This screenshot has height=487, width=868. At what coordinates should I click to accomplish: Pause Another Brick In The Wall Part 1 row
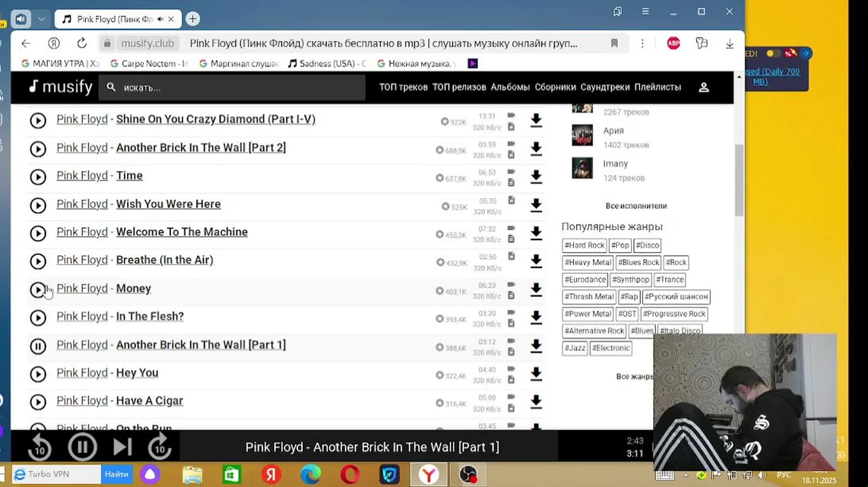point(38,346)
